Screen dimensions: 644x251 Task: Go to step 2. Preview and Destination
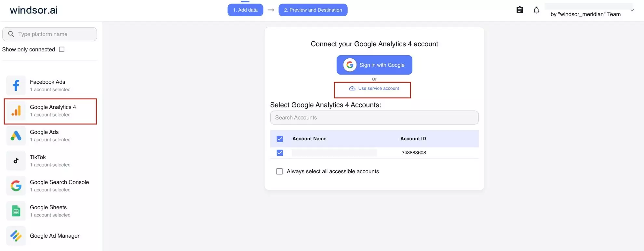(x=313, y=10)
